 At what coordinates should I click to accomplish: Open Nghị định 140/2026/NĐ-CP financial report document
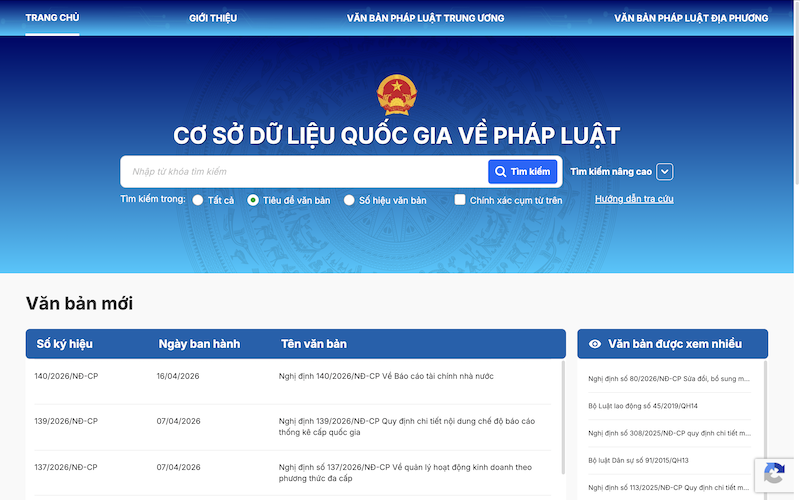click(x=386, y=376)
